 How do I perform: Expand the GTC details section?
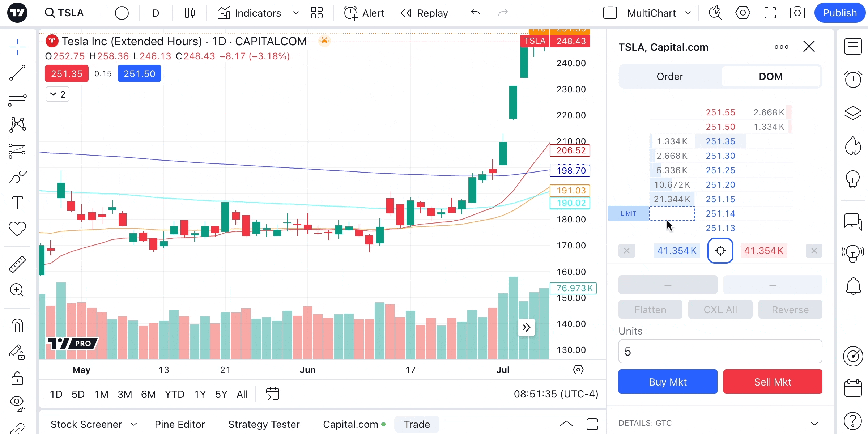point(814,423)
